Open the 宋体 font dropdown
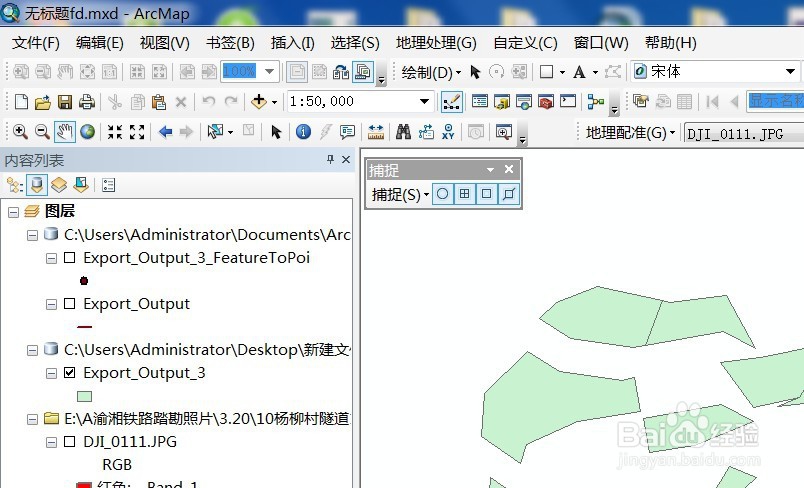The image size is (804, 488). (x=790, y=71)
